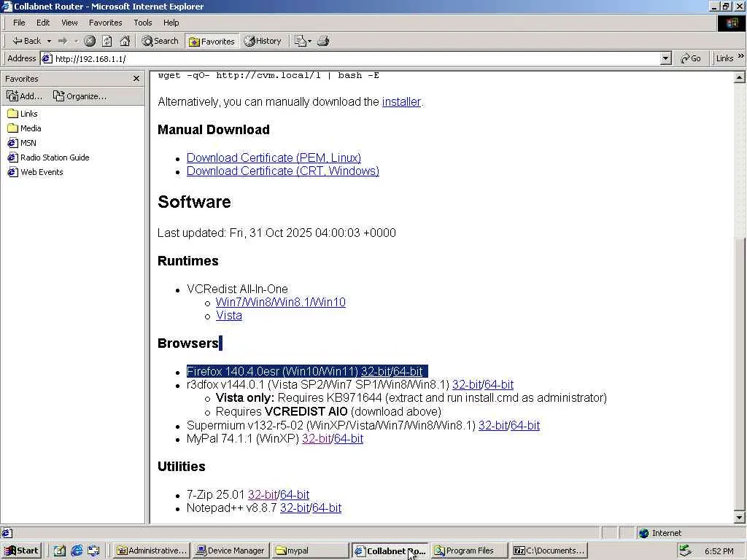747x560 pixels.
Task: Click Add... in Favorites panel
Action: click(x=24, y=96)
